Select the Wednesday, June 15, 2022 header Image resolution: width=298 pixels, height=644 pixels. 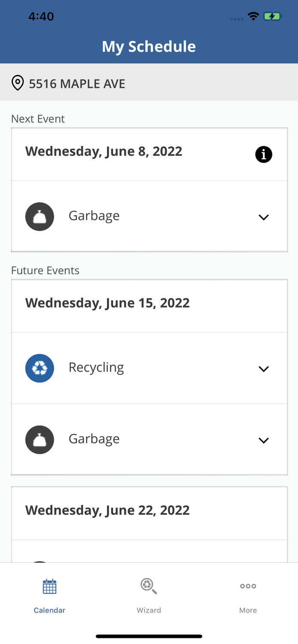point(108,302)
